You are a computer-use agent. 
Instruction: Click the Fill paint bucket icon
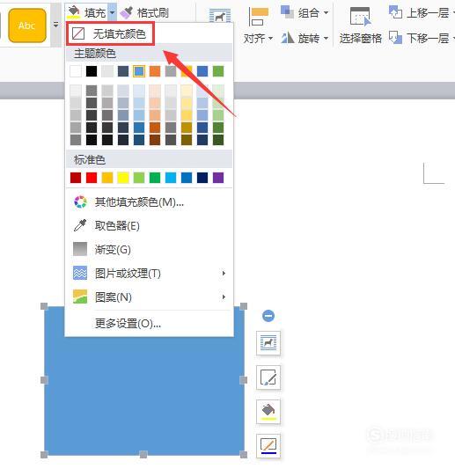coord(74,12)
